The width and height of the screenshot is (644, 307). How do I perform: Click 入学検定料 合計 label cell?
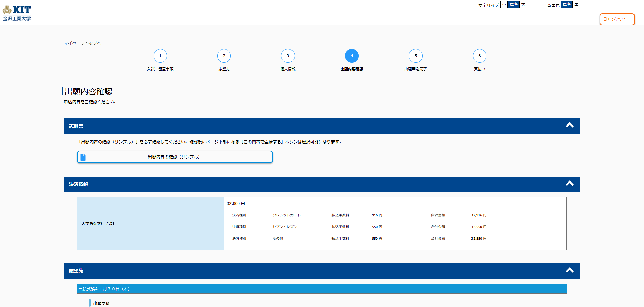[150, 224]
